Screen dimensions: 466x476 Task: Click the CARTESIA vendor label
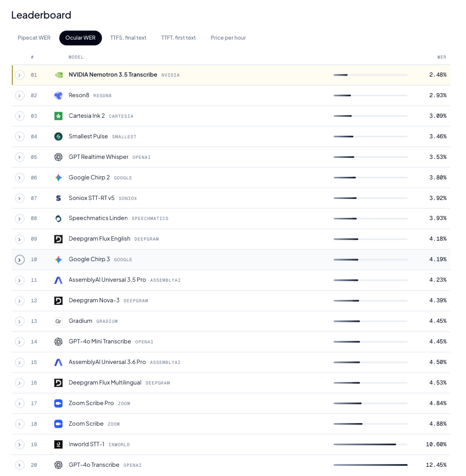pyautogui.click(x=121, y=116)
